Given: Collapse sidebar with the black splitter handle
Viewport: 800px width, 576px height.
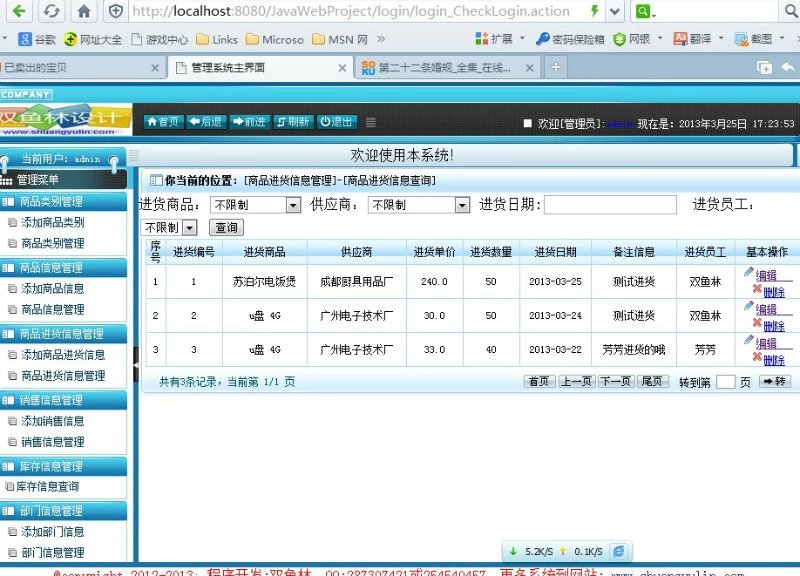Looking at the screenshot, I should pos(136,365).
